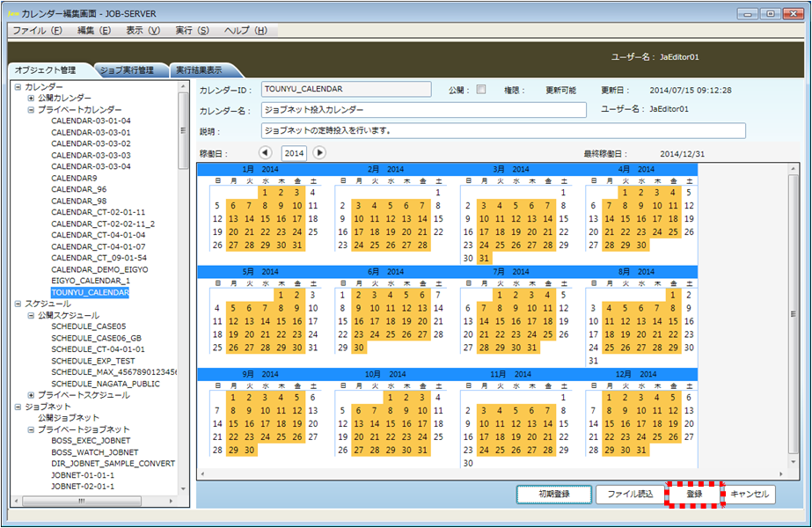Collapse the 公開スケジュール node
The width and height of the screenshot is (812, 528).
coord(31,315)
